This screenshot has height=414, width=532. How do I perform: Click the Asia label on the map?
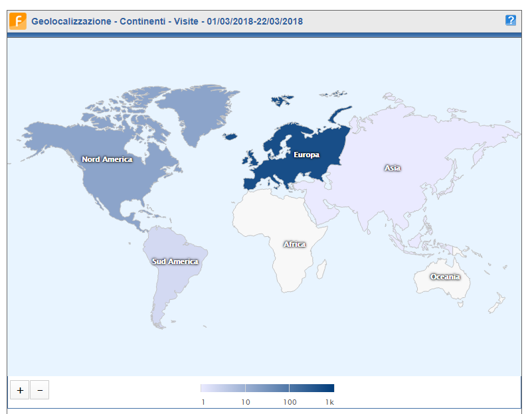coord(393,168)
